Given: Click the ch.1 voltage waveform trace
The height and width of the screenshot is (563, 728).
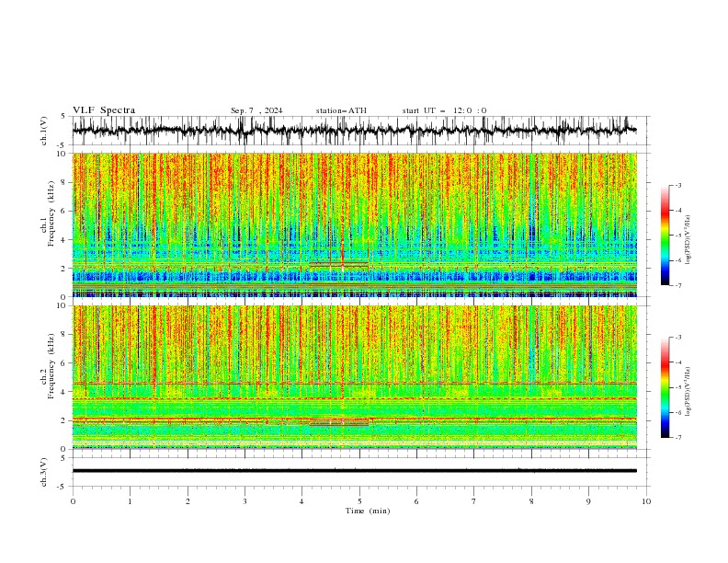Looking at the screenshot, I should click(x=355, y=131).
